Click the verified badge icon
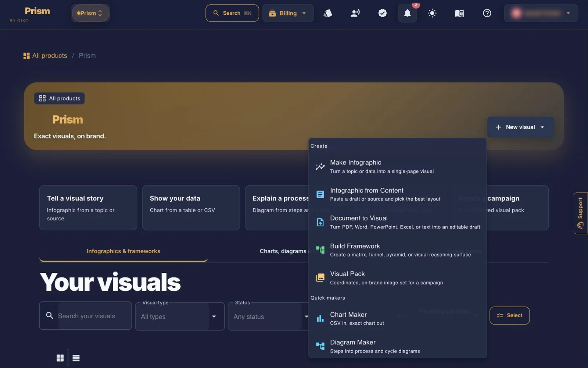588x368 pixels. [x=383, y=13]
